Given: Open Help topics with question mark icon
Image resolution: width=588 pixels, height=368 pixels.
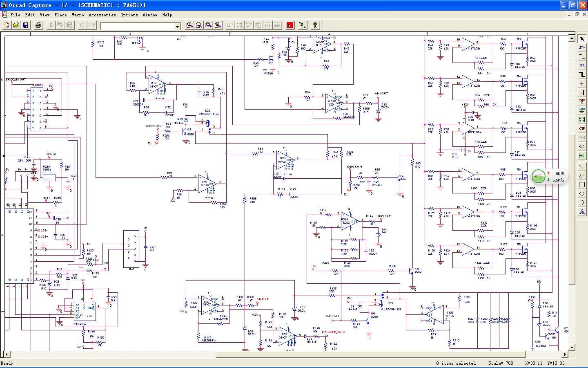Looking at the screenshot, I should (315, 25).
